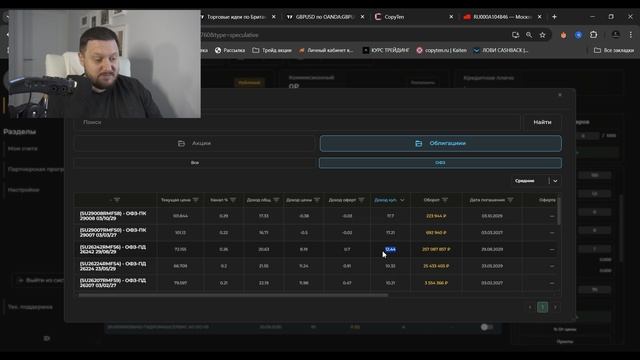Go to the previous table page arrow
Viewport: 640px width, 360px height.
tap(530, 307)
